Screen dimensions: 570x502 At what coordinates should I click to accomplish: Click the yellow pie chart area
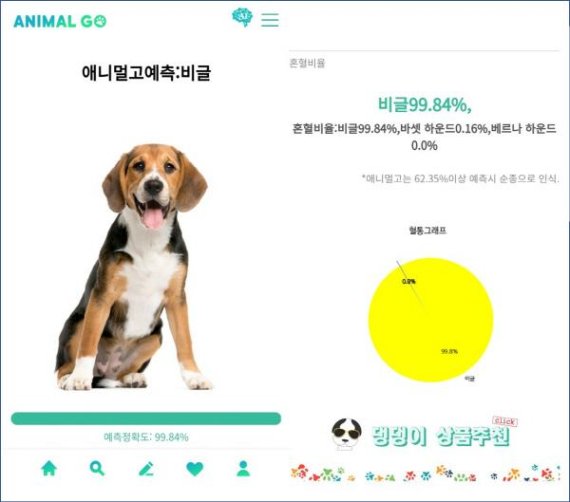click(x=431, y=320)
